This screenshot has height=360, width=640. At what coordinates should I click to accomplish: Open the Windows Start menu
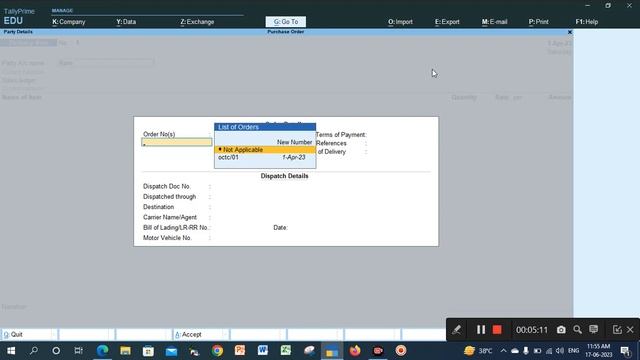coord(11,351)
